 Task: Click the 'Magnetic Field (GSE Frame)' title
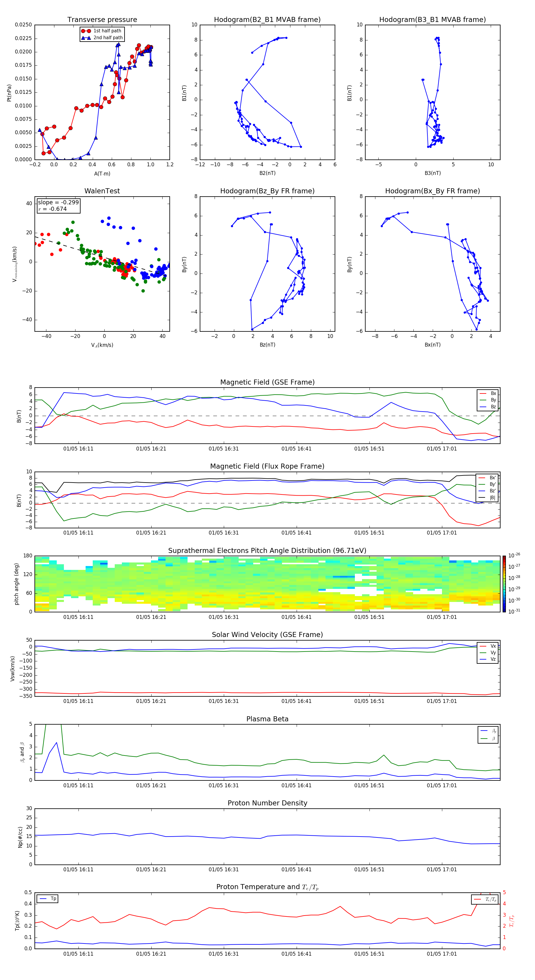267,382
